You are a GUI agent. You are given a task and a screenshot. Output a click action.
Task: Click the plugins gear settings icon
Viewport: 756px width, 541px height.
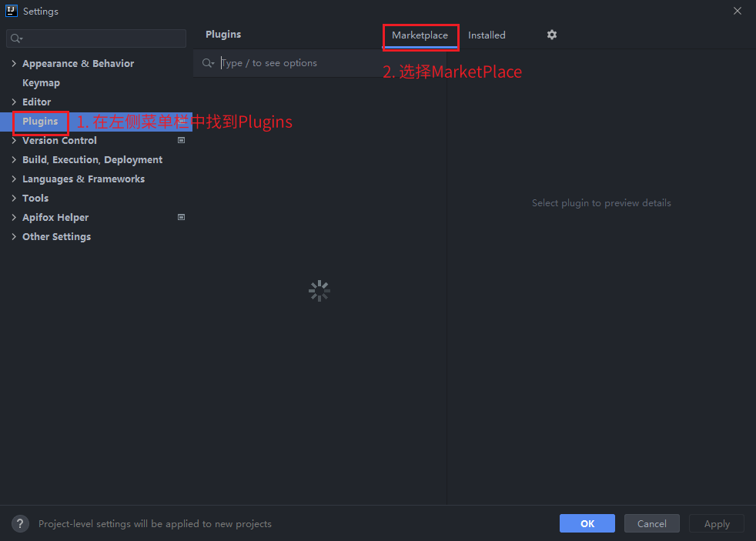click(x=552, y=35)
